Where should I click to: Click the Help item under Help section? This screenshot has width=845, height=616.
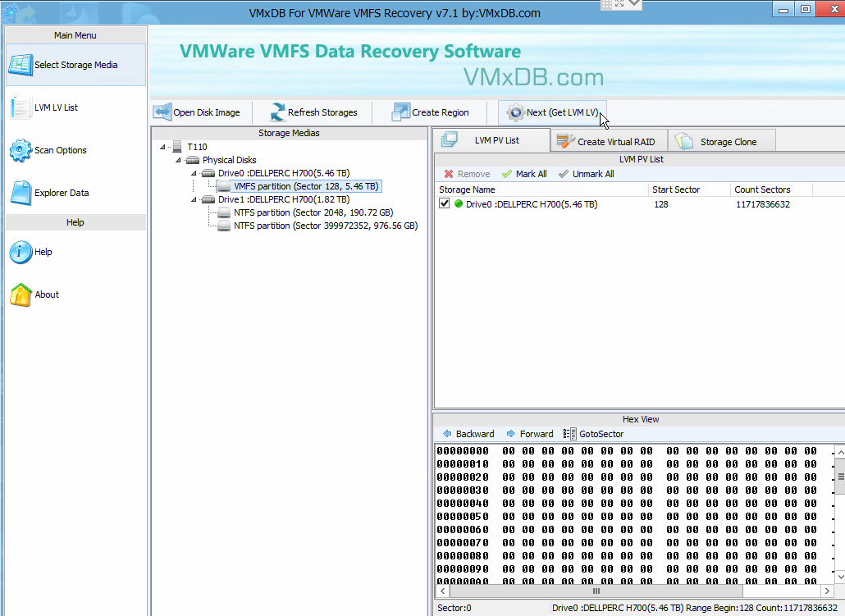click(x=75, y=252)
